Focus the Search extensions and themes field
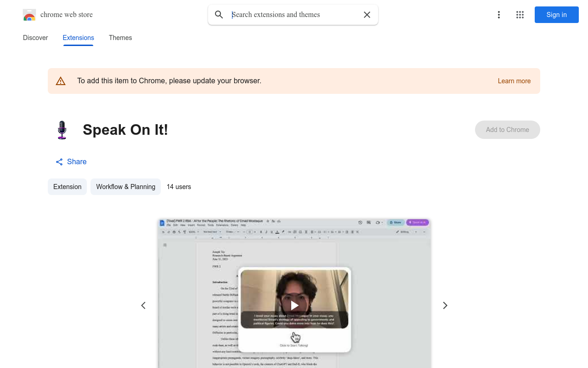 [294, 15]
